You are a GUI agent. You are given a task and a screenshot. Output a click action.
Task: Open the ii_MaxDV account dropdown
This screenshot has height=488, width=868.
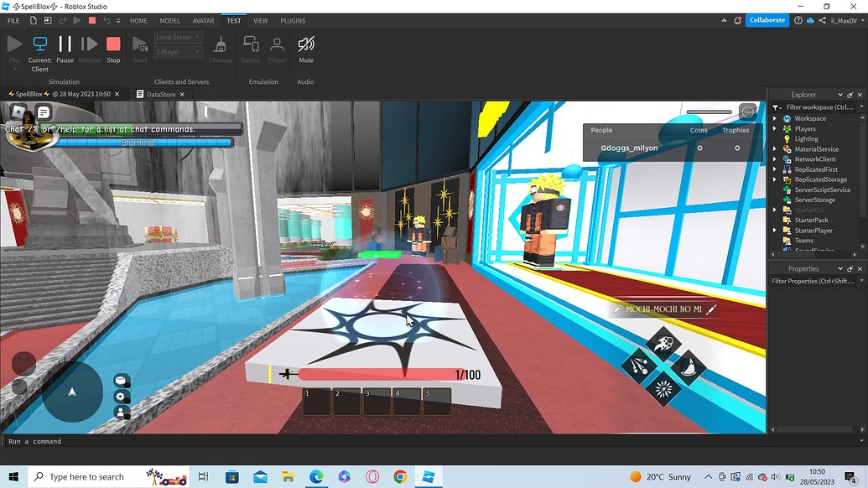point(847,20)
